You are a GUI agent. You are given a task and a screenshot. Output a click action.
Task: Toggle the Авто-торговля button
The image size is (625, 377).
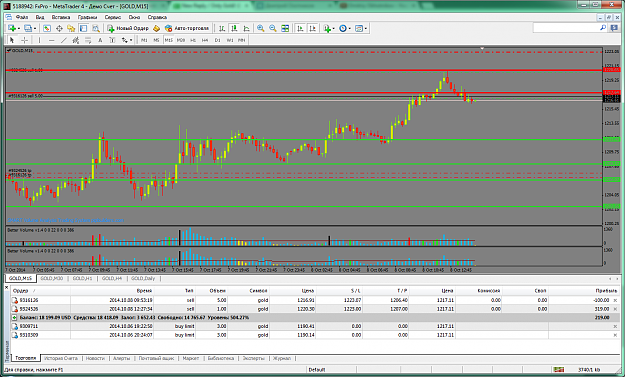[x=187, y=28]
